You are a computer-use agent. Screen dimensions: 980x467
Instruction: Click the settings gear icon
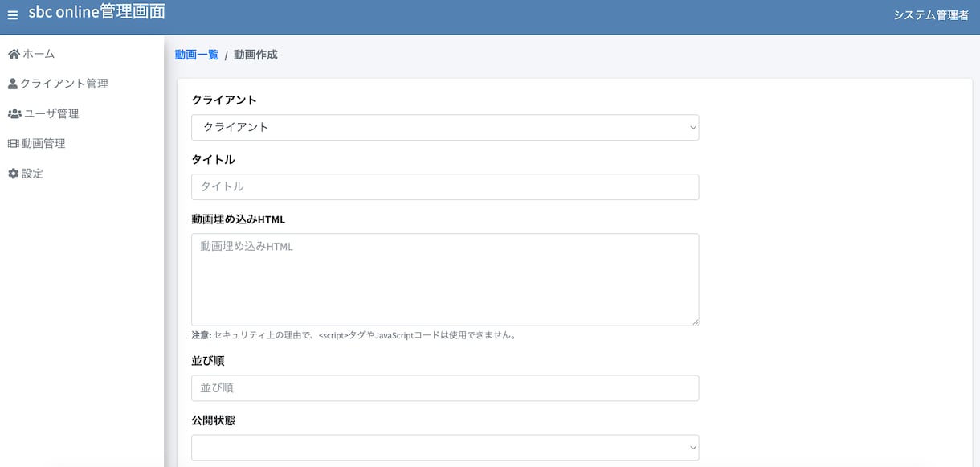click(x=13, y=174)
